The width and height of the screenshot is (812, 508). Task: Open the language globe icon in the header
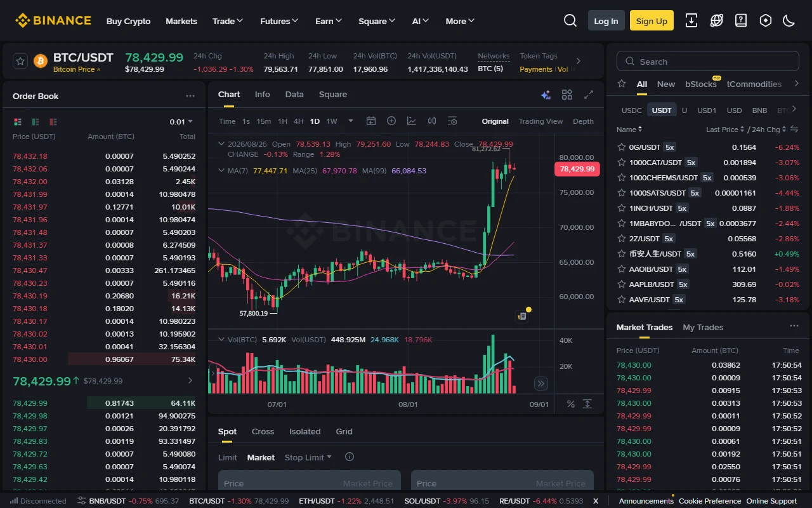(x=717, y=21)
